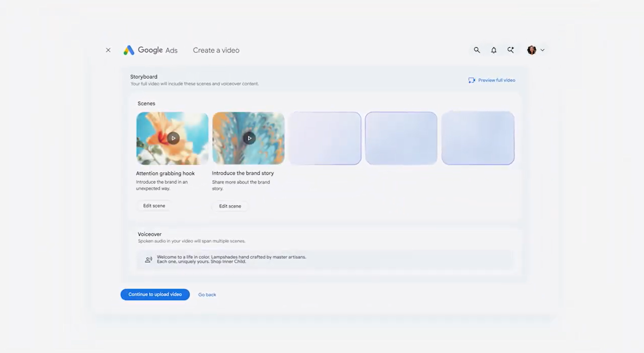Image resolution: width=644 pixels, height=353 pixels.
Task: Select the fifth empty scene placeholder
Action: [x=478, y=138]
